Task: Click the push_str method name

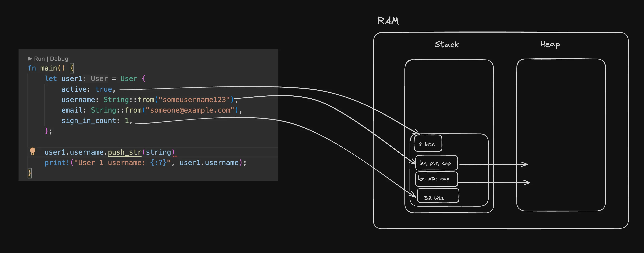Action: click(124, 152)
